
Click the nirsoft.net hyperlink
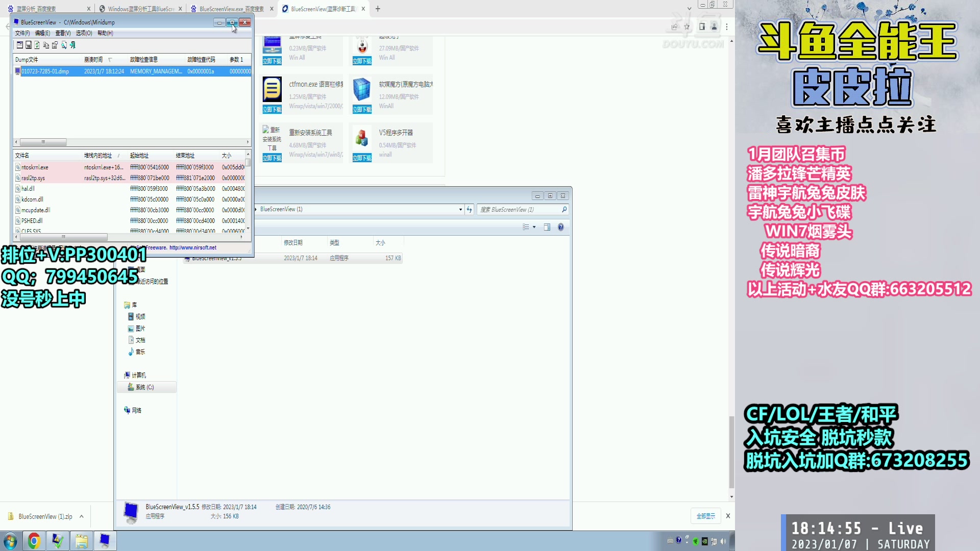pos(193,248)
